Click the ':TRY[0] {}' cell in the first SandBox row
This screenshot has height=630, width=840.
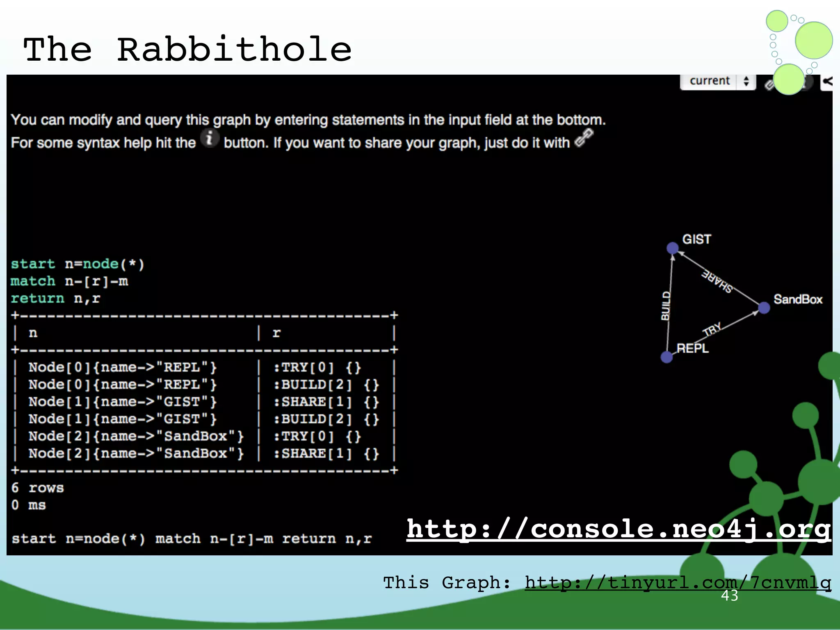coord(317,436)
